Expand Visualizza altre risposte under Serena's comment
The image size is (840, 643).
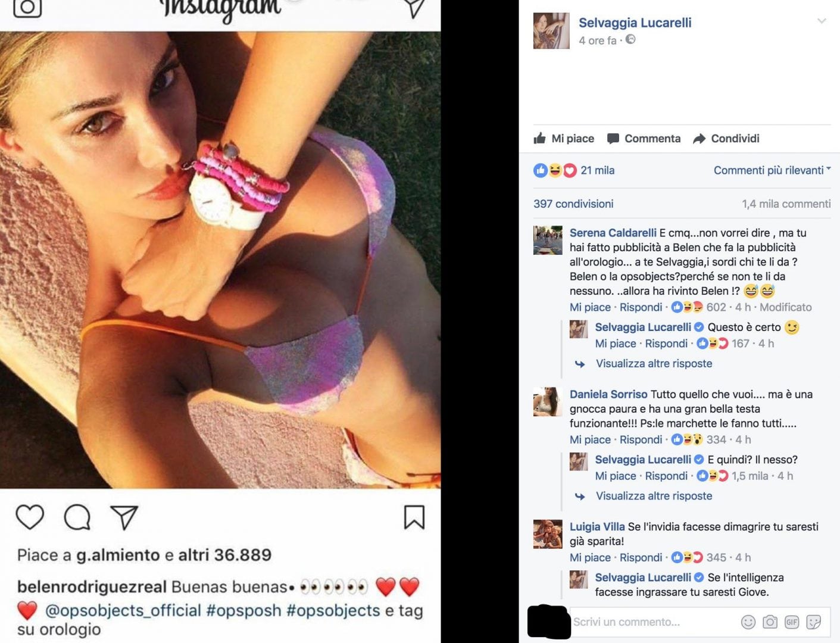[x=654, y=363]
